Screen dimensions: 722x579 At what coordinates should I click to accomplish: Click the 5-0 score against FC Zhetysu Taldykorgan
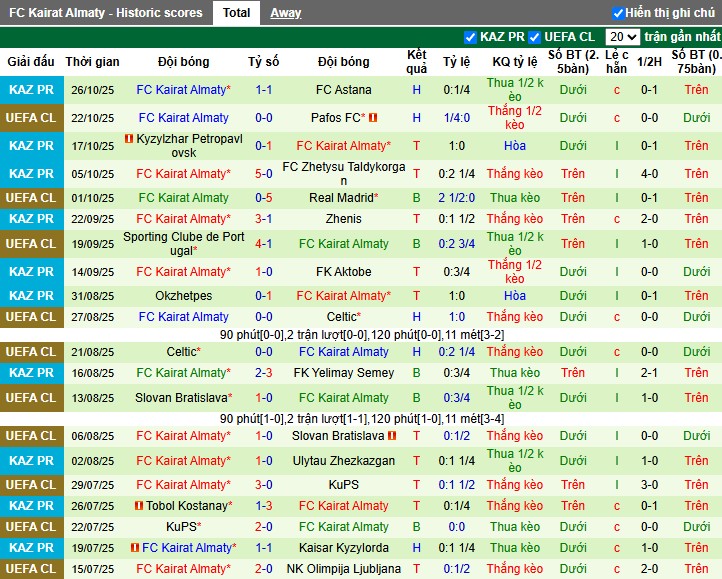pos(264,173)
